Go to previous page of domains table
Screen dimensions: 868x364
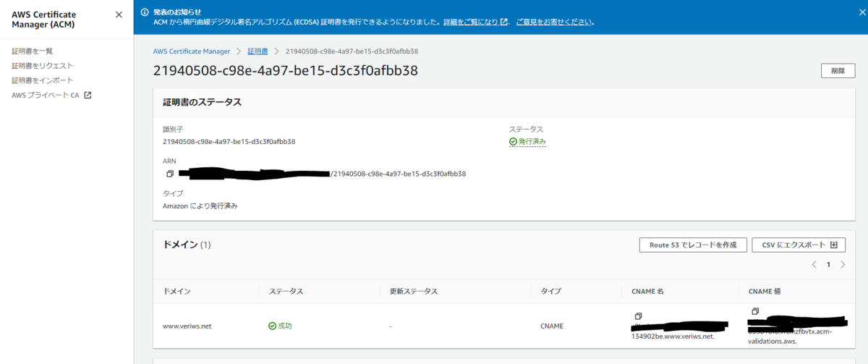click(814, 265)
